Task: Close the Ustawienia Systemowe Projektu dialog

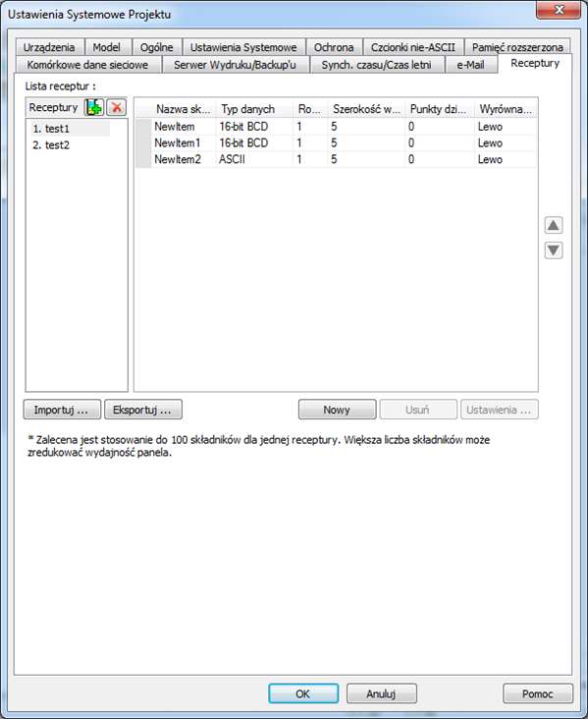Action: click(559, 10)
